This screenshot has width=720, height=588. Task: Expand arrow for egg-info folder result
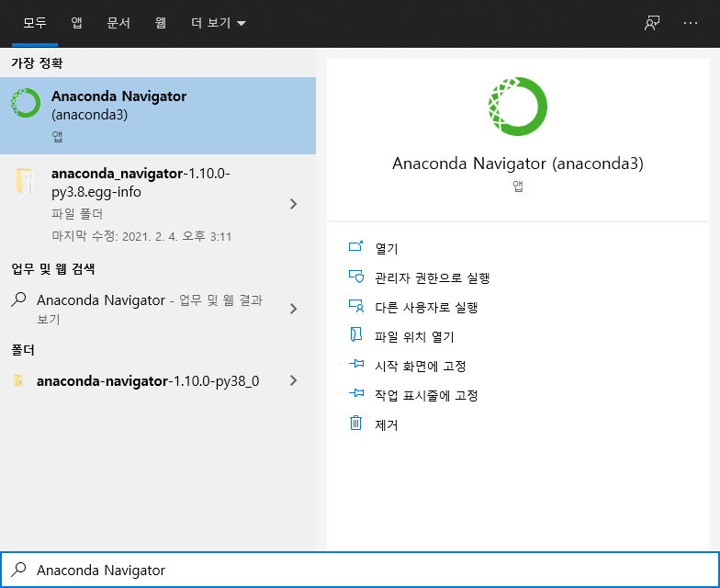pyautogui.click(x=294, y=204)
